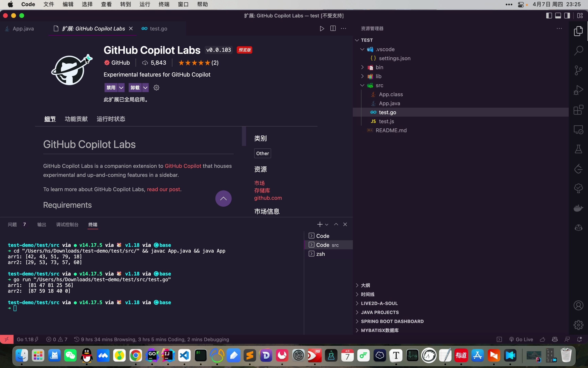Toggle the secondary side bar
The image size is (588, 368).
point(567,16)
